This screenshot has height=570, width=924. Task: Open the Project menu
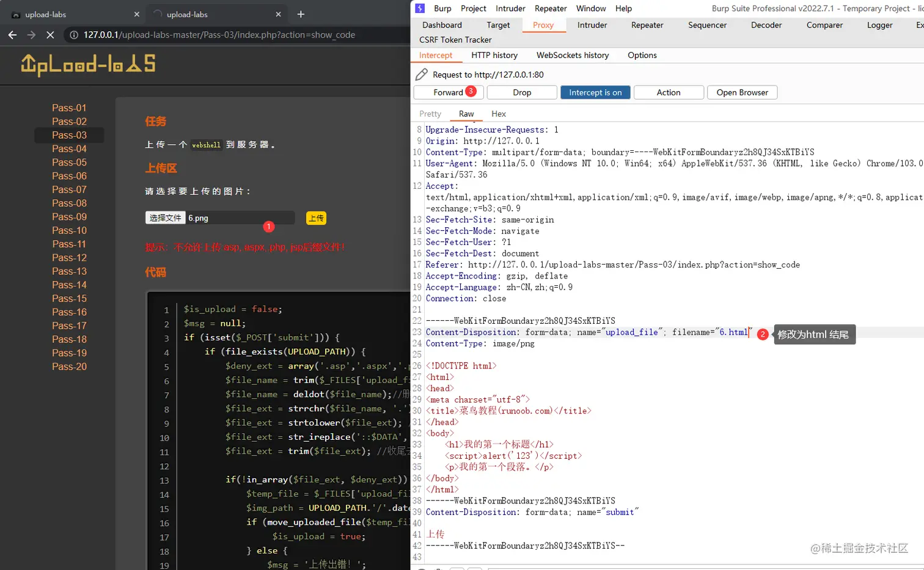pyautogui.click(x=474, y=9)
